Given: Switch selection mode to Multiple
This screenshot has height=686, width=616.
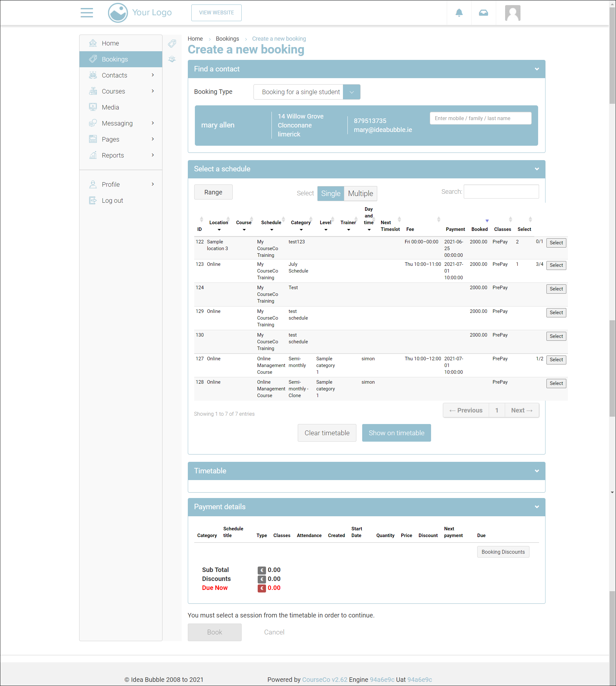Looking at the screenshot, I should [360, 193].
